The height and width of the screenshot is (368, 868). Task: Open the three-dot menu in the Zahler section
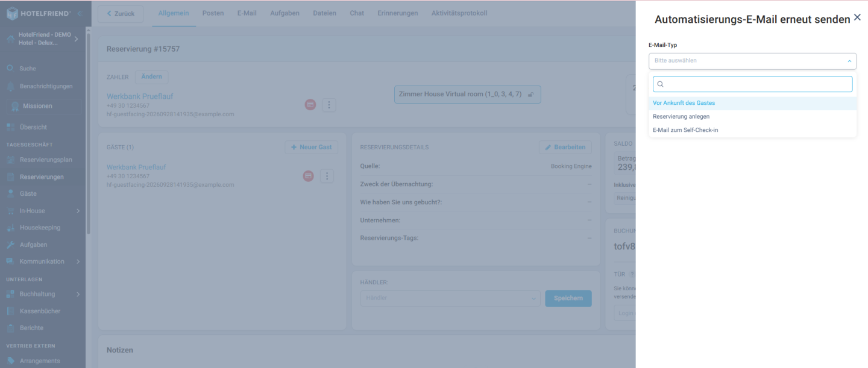point(329,105)
